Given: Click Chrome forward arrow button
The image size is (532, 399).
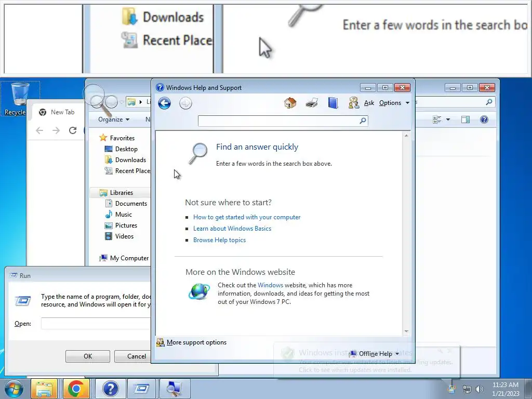Looking at the screenshot, I should (56, 130).
